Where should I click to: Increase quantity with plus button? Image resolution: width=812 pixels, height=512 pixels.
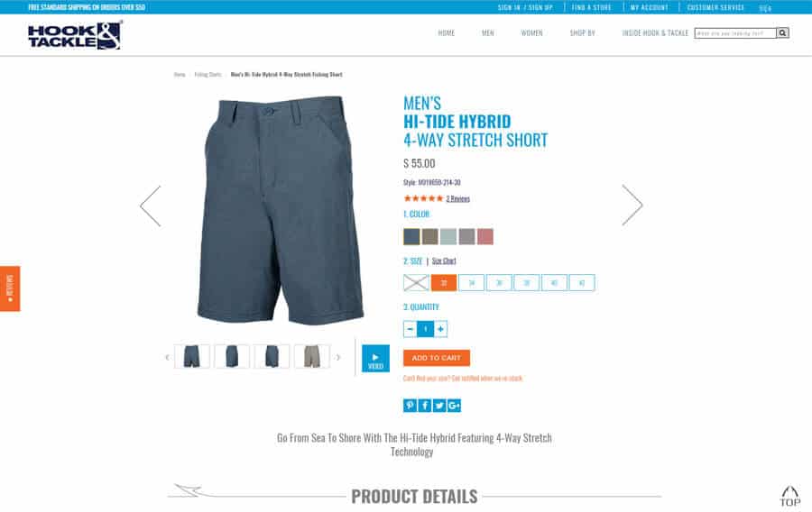440,329
